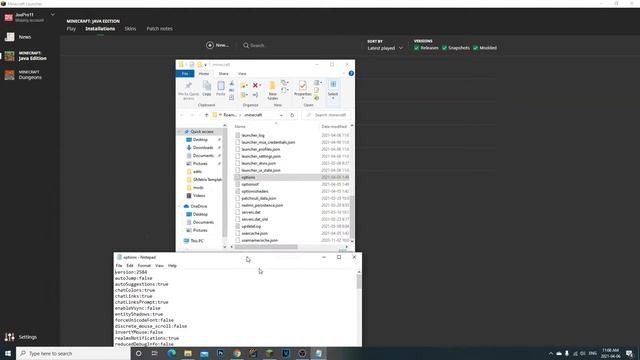Toggle the Releases versions checkbox

(416, 48)
